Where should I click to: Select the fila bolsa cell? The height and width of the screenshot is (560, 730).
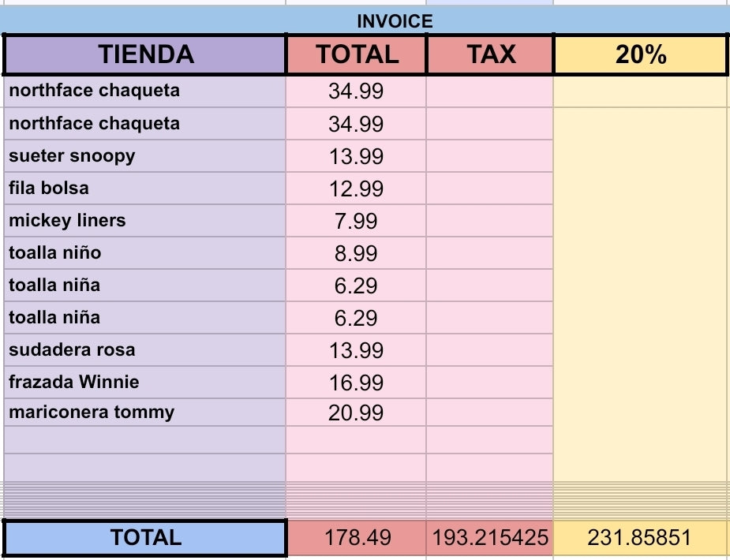pyautogui.click(x=145, y=189)
